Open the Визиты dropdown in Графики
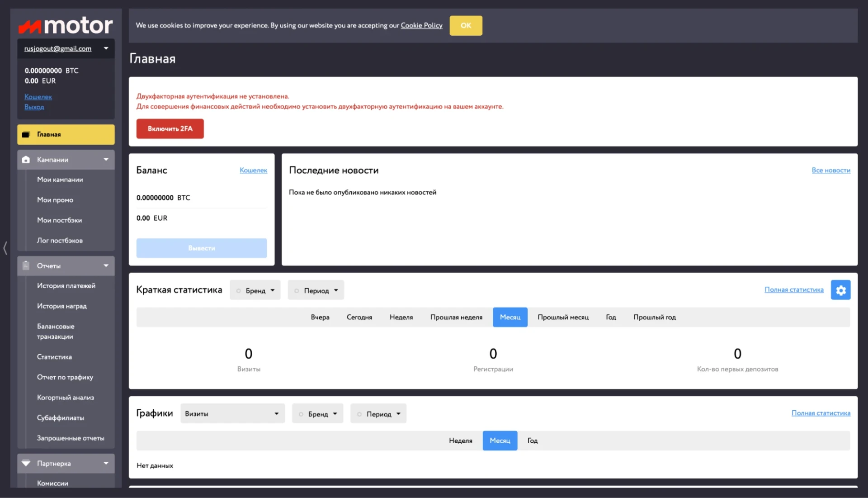This screenshot has height=498, width=868. pos(232,413)
